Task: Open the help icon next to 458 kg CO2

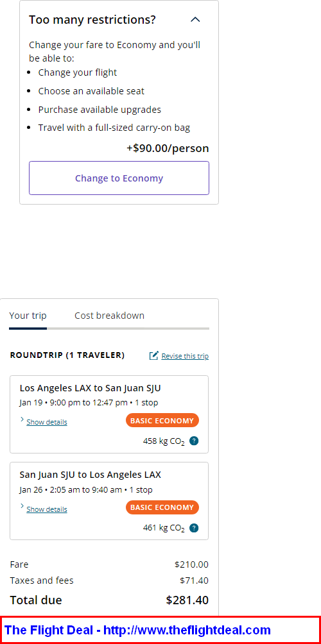Action: coord(195,441)
